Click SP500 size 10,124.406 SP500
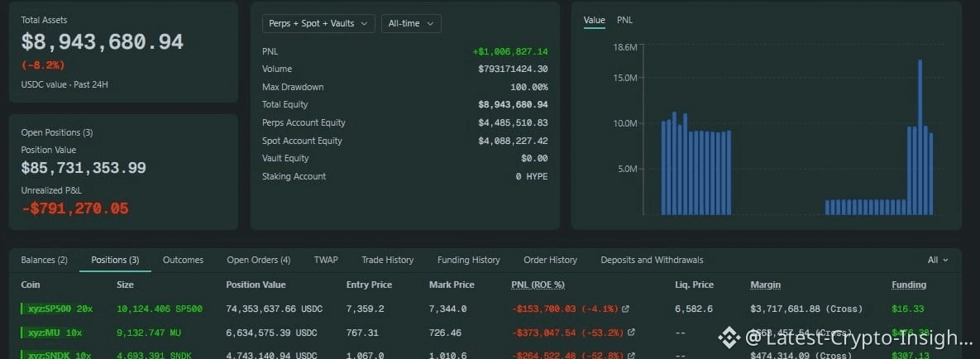The image size is (980, 359). click(160, 309)
